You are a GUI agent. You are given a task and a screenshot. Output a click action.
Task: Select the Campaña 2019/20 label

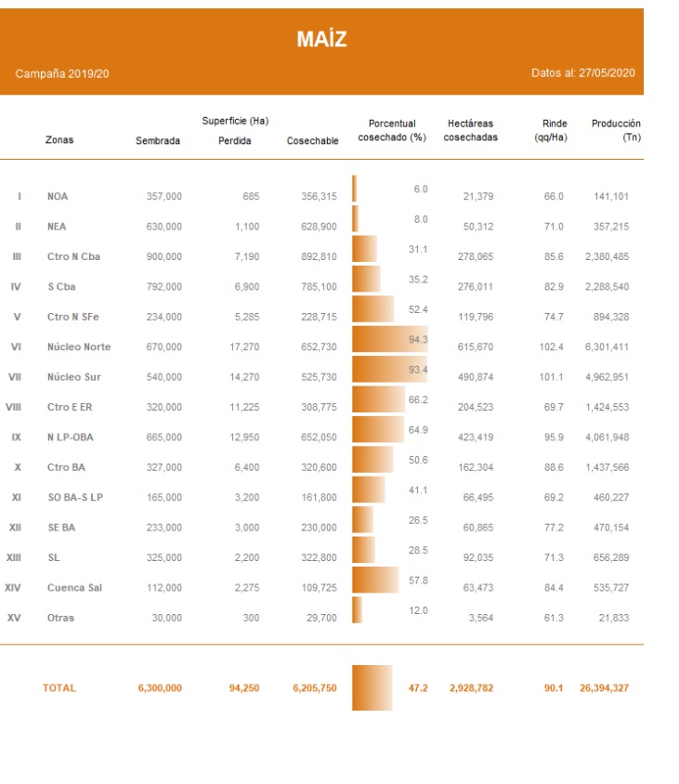coord(62,73)
